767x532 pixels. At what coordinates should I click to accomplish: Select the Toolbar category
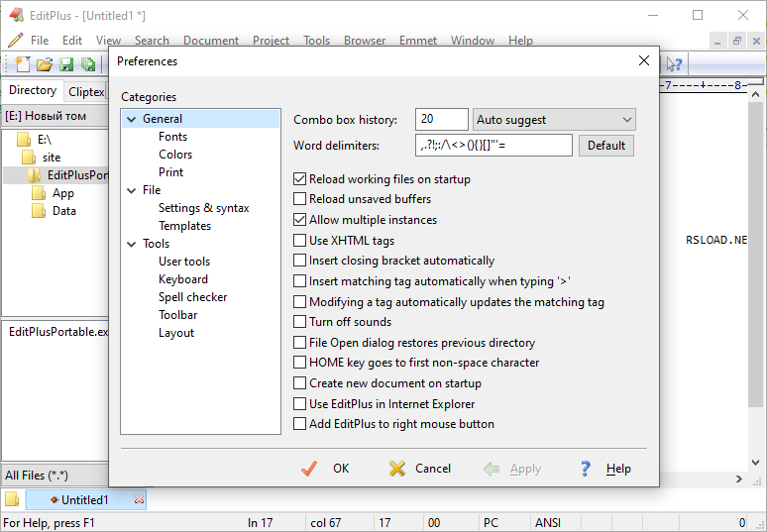177,315
